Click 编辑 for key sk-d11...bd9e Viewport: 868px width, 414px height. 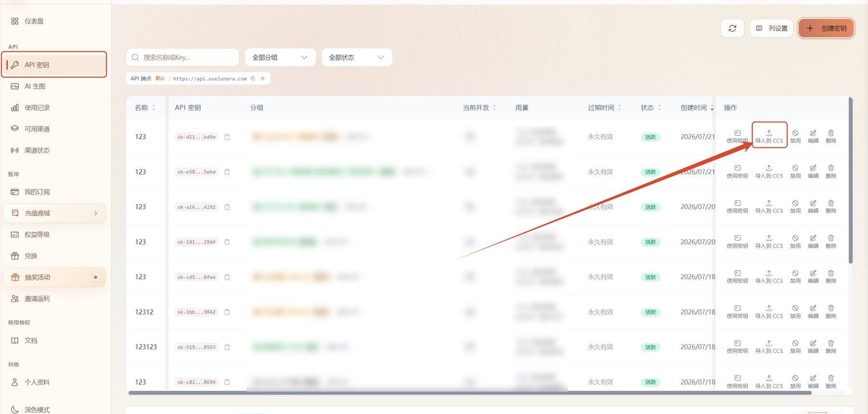click(x=813, y=136)
